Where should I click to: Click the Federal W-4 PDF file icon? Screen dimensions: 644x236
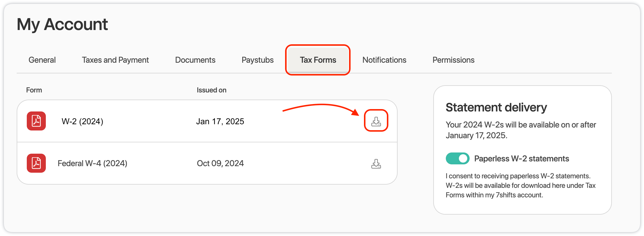pos(36,163)
